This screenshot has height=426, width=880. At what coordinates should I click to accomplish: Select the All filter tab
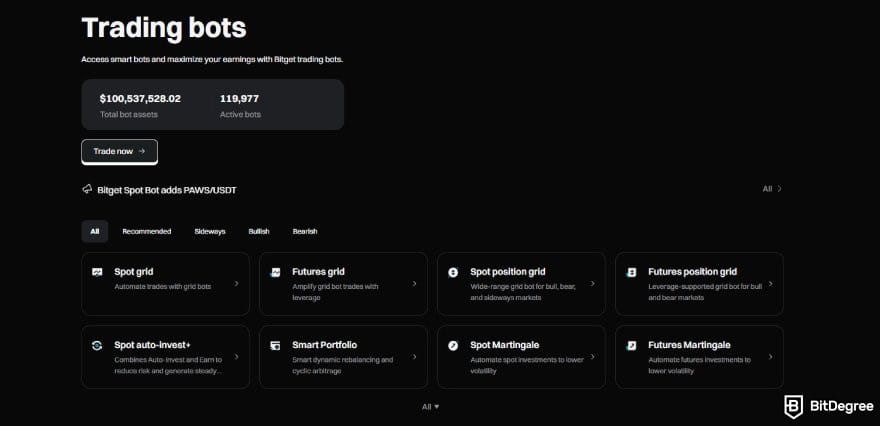(x=95, y=231)
